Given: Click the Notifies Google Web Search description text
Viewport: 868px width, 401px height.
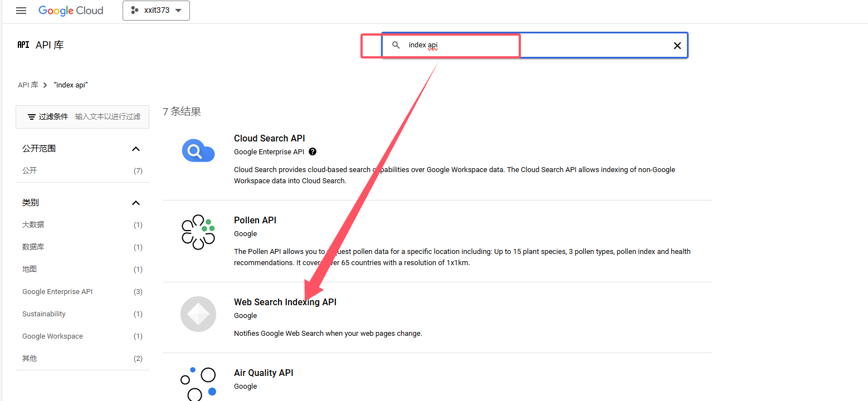Looking at the screenshot, I should click(328, 334).
